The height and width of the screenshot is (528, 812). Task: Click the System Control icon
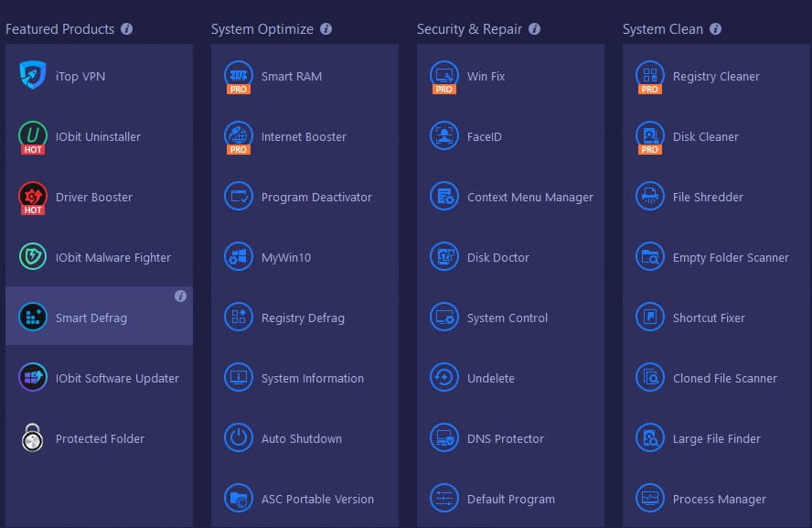[444, 318]
